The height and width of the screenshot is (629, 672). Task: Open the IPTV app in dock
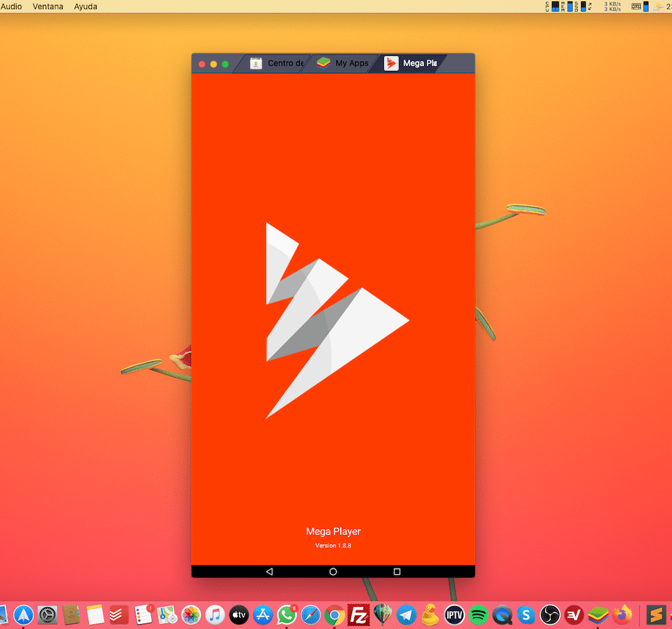point(454,614)
